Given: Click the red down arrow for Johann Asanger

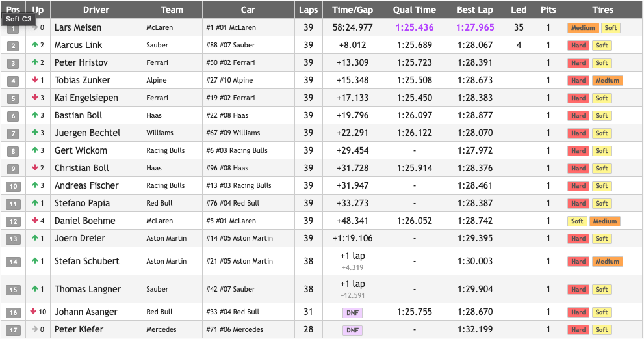Looking at the screenshot, I should [34, 312].
